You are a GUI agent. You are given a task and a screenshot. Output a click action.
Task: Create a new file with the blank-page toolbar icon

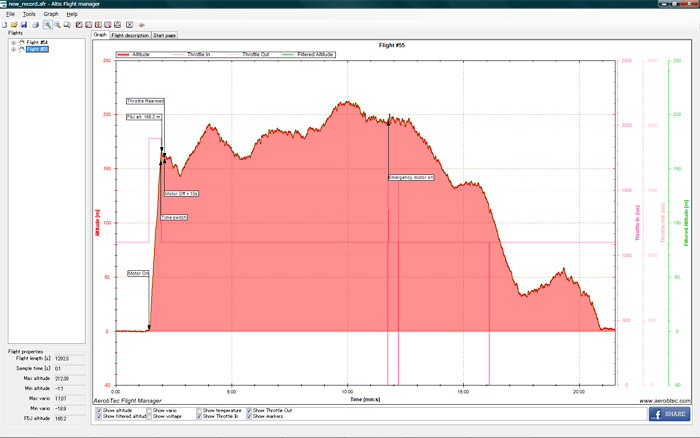point(4,25)
